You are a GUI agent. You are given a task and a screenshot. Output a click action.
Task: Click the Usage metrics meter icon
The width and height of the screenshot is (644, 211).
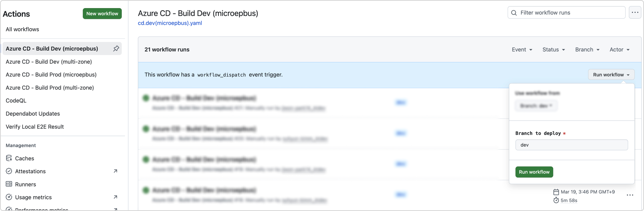9,197
